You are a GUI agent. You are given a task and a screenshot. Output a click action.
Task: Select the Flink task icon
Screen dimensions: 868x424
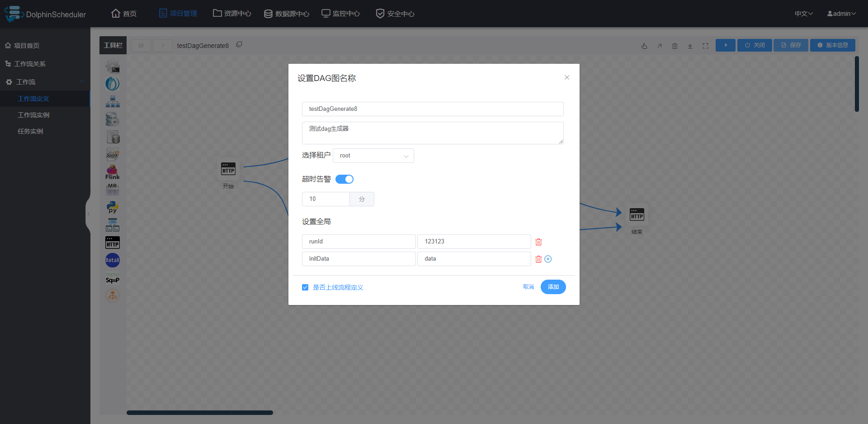(x=112, y=172)
